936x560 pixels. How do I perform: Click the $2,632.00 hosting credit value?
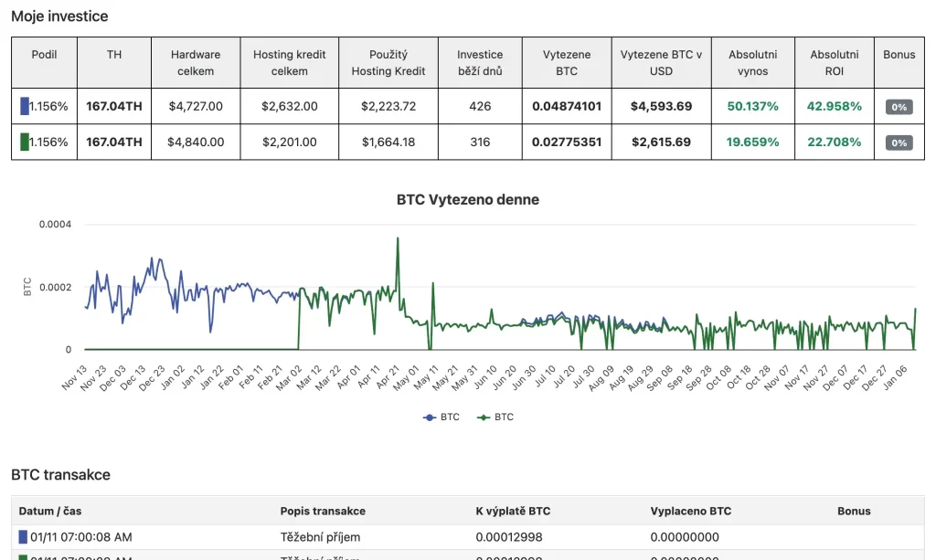tap(290, 106)
